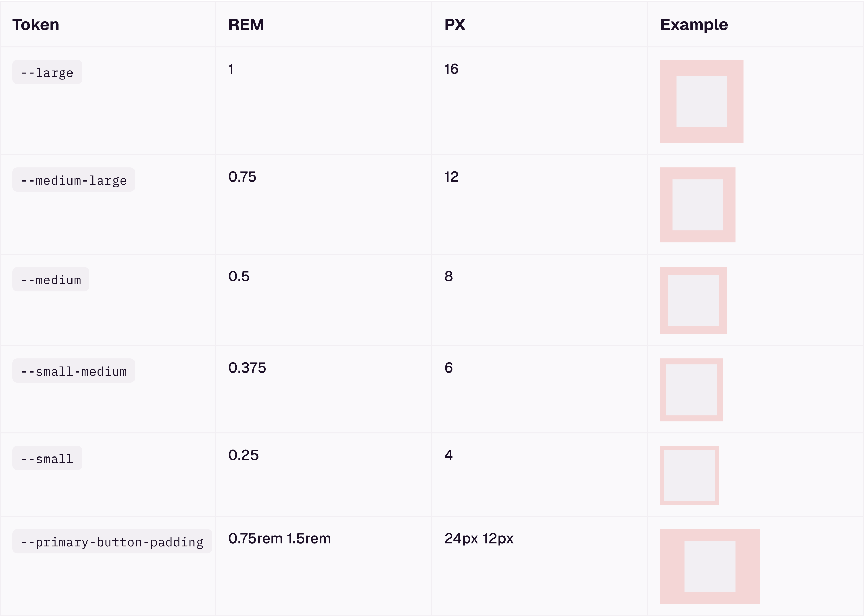Click the 0.375 REM value
This screenshot has width=864, height=616.
click(x=247, y=368)
